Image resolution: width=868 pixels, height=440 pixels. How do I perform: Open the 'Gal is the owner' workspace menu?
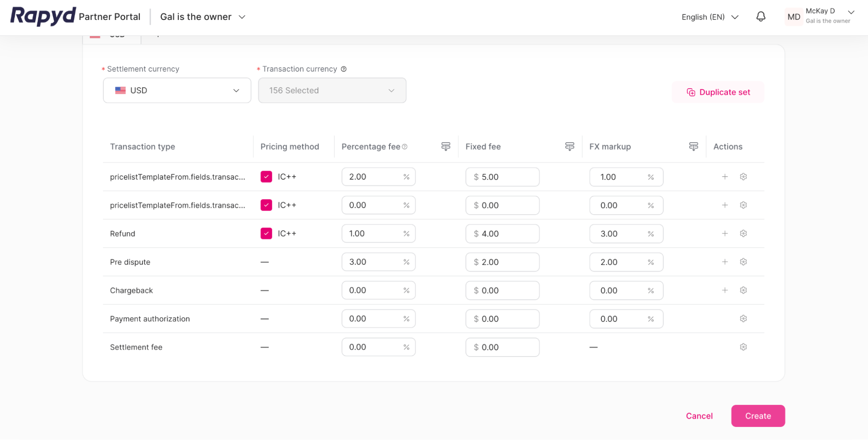[202, 17]
